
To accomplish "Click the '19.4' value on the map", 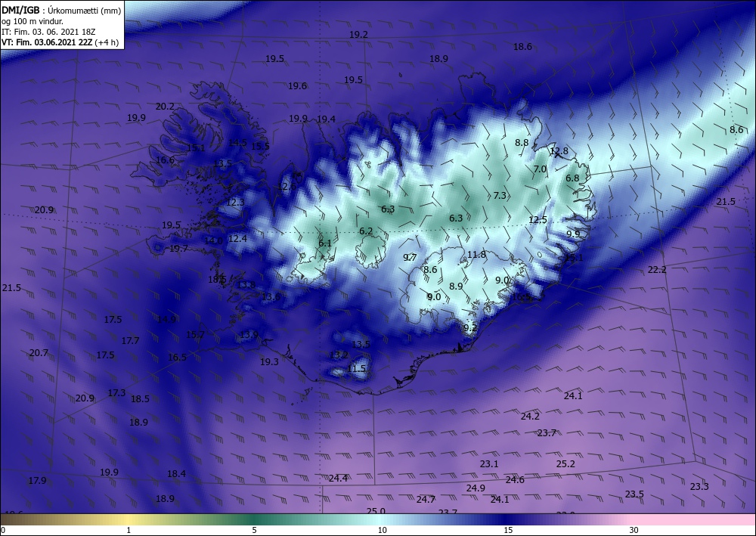I will pyautogui.click(x=326, y=119).
